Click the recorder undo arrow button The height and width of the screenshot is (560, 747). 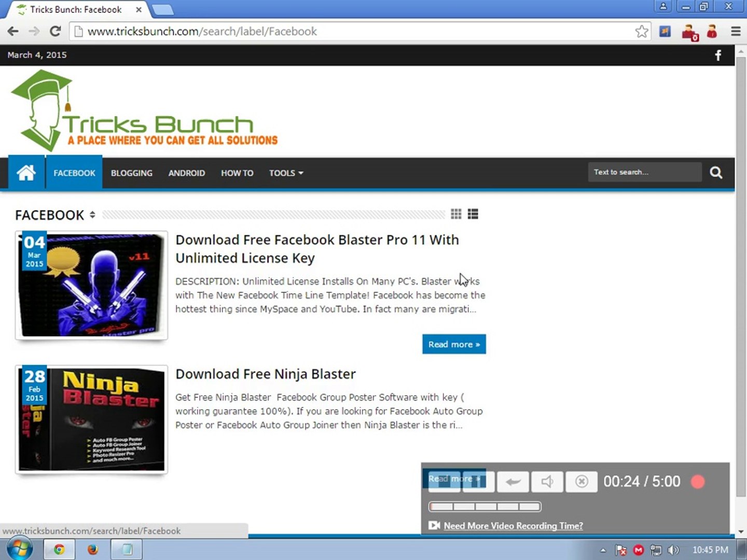click(513, 482)
